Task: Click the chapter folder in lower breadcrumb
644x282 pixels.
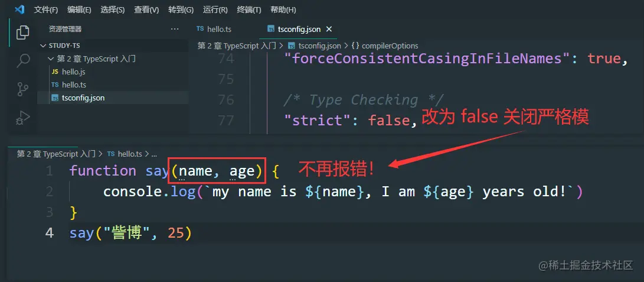Action: pyautogui.click(x=56, y=154)
